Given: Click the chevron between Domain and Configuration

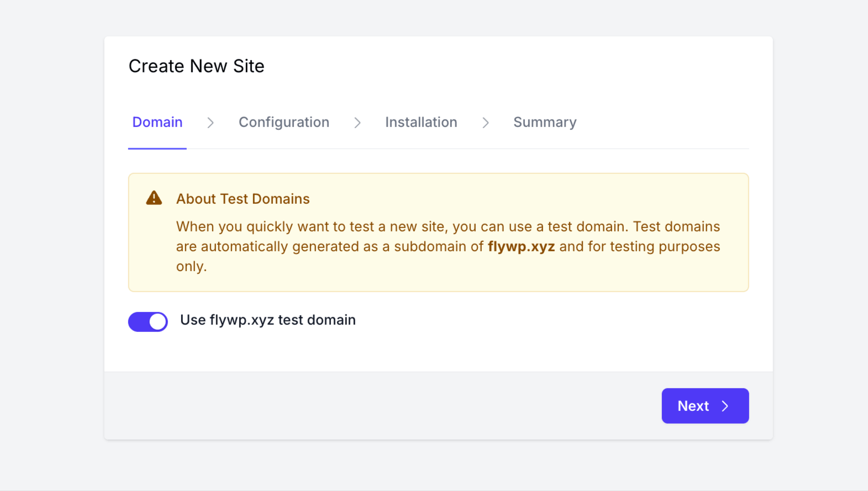Looking at the screenshot, I should 211,123.
